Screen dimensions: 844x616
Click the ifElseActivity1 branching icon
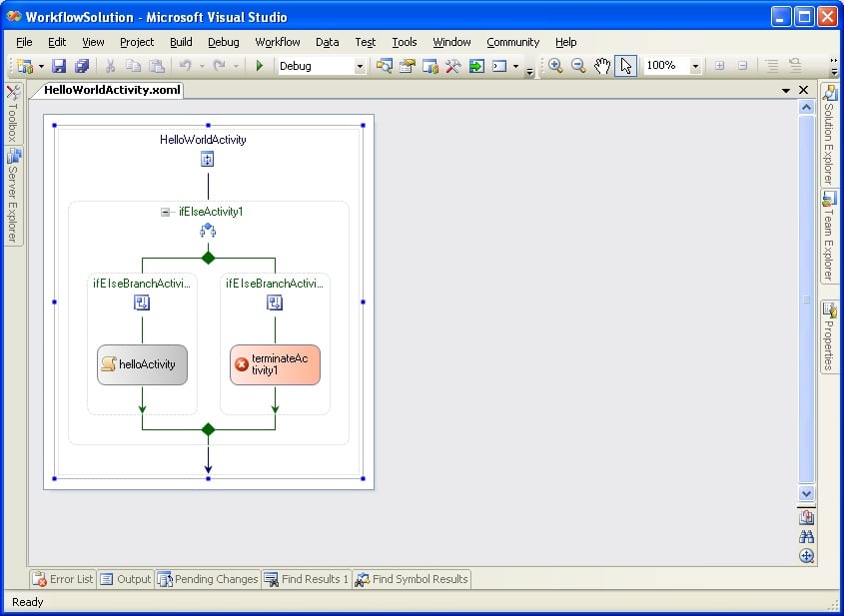(x=208, y=231)
